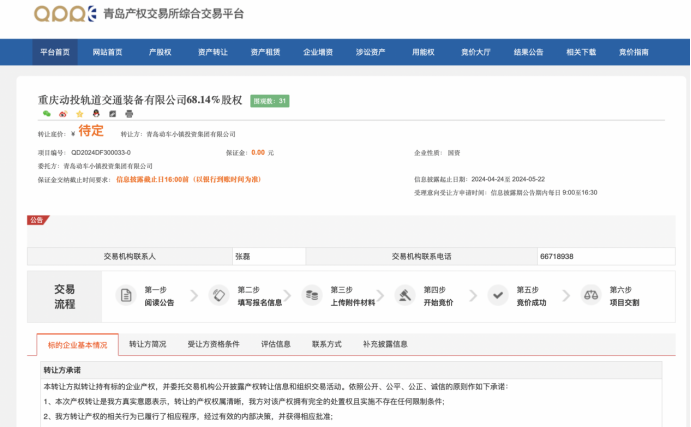The height and width of the screenshot is (427, 691).
Task: Click contact name 张磊
Action: 243,256
